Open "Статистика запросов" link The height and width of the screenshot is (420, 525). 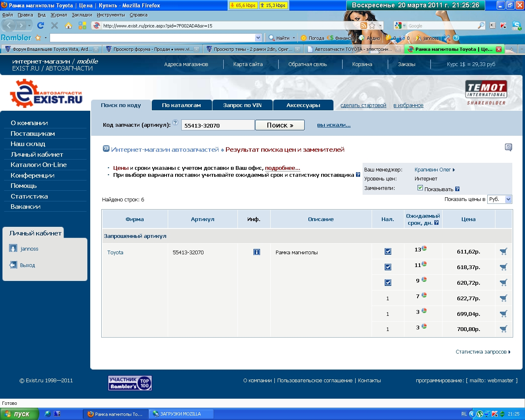pyautogui.click(x=482, y=352)
